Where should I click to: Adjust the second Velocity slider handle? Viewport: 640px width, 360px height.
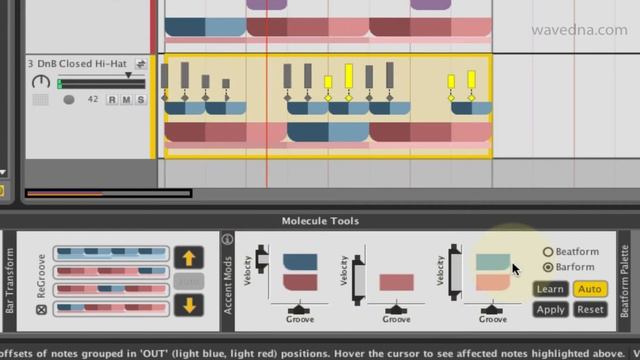pos(358,280)
